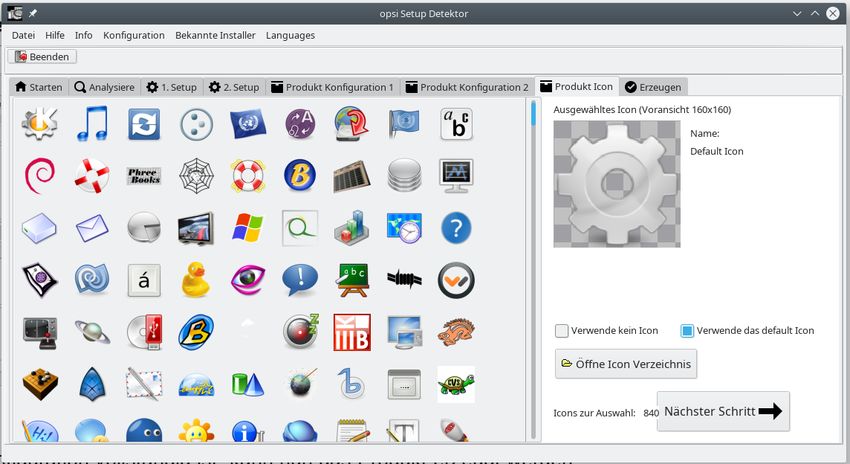Choose the blue question mark icon
850x464 pixels.
pos(456,228)
